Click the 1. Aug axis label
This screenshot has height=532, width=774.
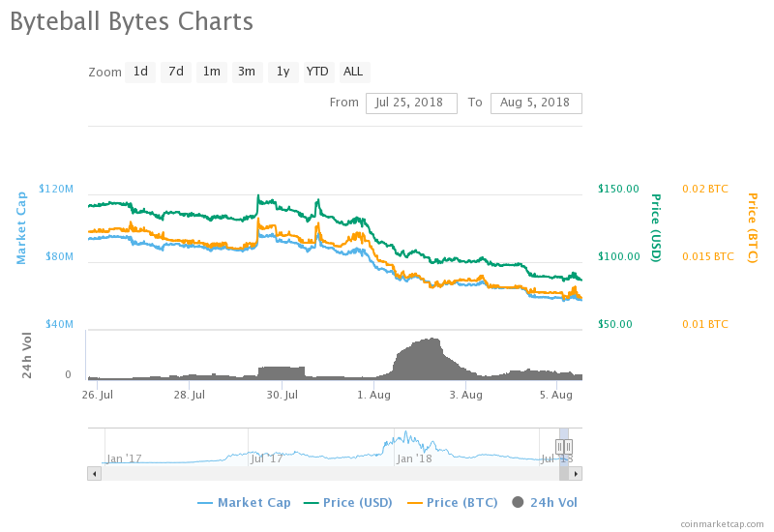[373, 395]
